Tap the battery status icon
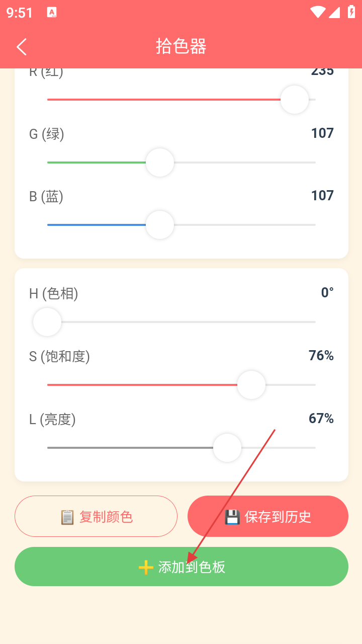Screen dimensions: 362x644 351,13
